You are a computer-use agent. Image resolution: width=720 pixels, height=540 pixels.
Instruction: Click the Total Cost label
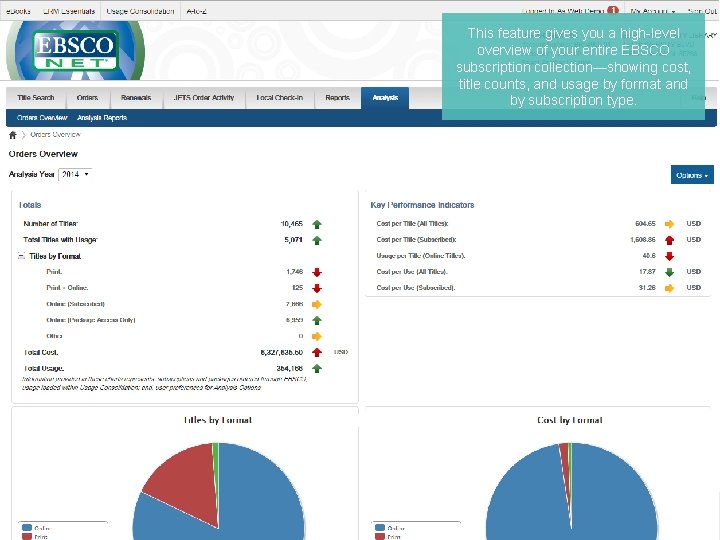click(x=40, y=353)
